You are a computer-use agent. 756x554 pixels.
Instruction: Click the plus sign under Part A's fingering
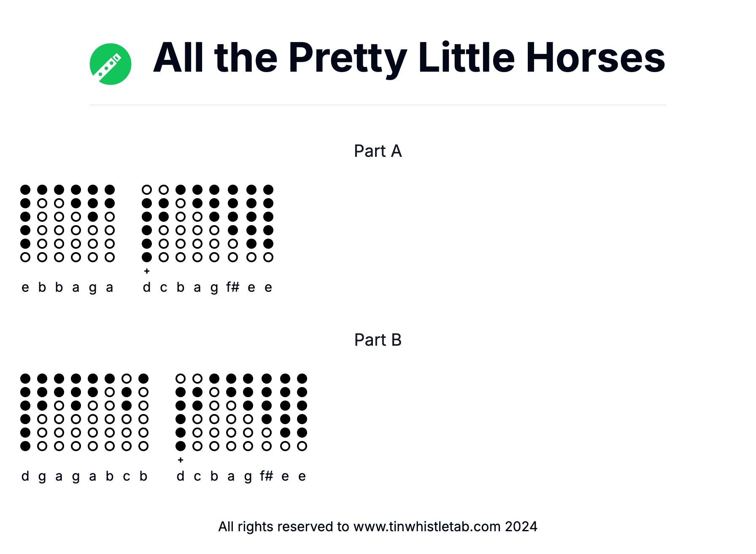point(147,271)
